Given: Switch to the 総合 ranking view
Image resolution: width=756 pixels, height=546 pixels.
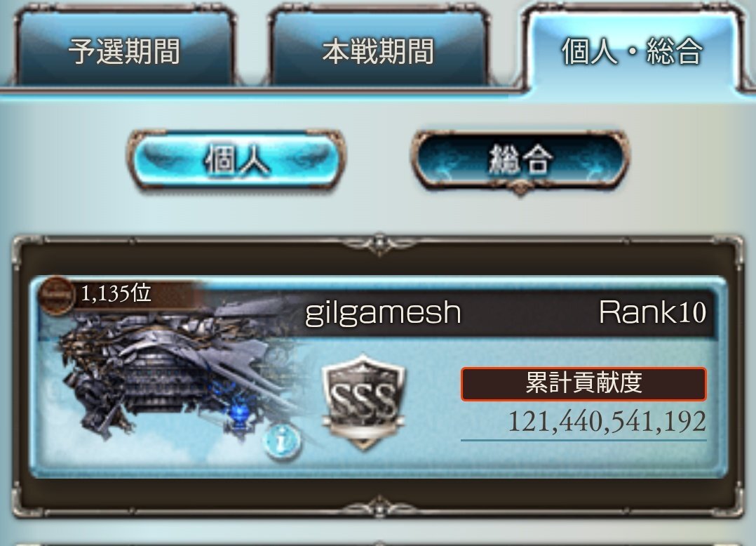Looking at the screenshot, I should point(520,159).
